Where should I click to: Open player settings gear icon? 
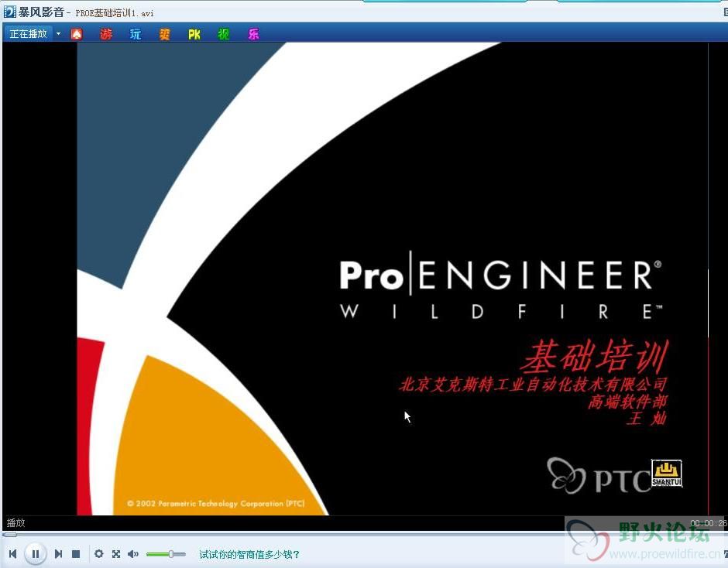(98, 553)
